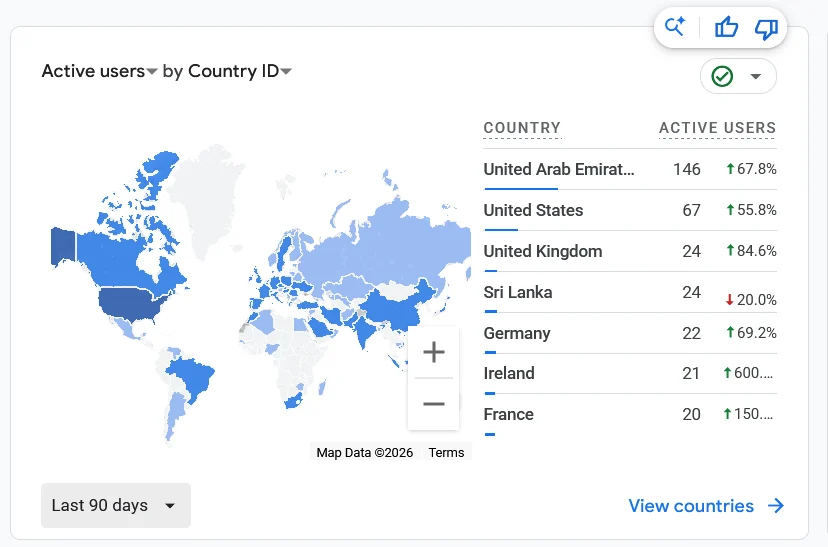
Task: Open the insights search sparkle icon
Action: click(674, 26)
